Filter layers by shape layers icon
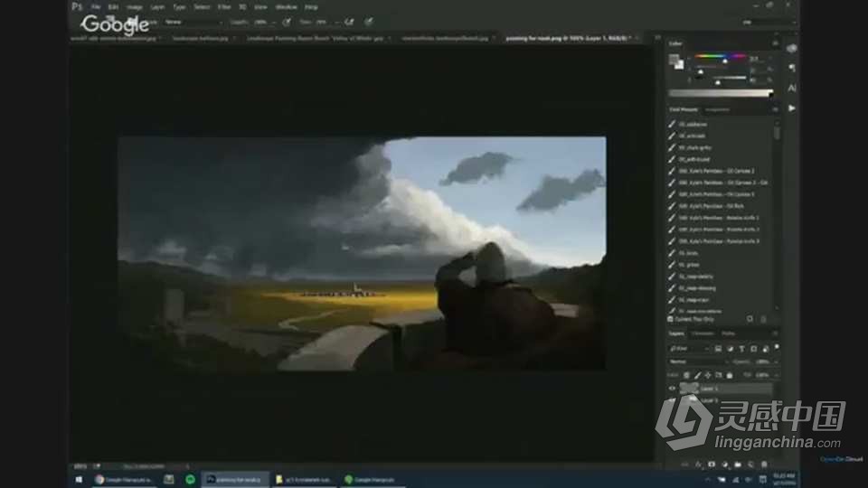Viewport: 868px width, 488px height. point(754,349)
